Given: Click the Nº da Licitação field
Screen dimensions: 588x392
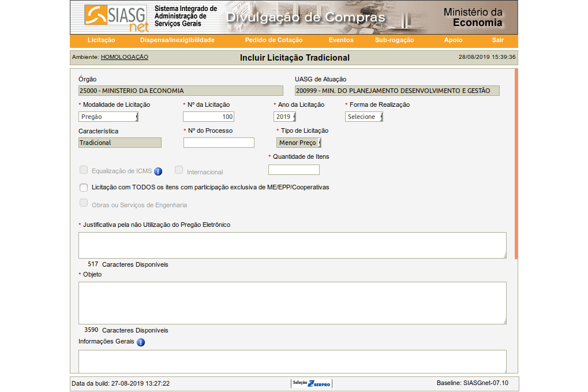Looking at the screenshot, I should pyautogui.click(x=208, y=117).
